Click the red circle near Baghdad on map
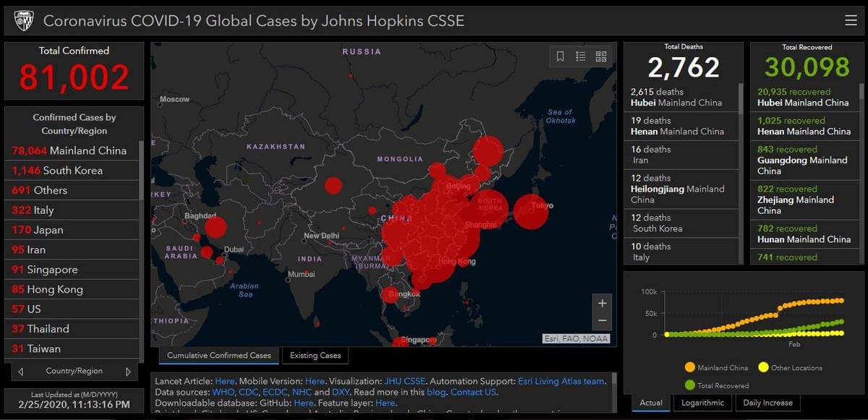This screenshot has height=420, width=868. coord(216,228)
